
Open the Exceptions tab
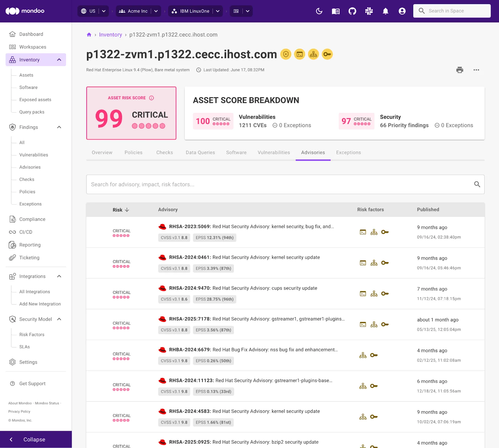click(348, 153)
